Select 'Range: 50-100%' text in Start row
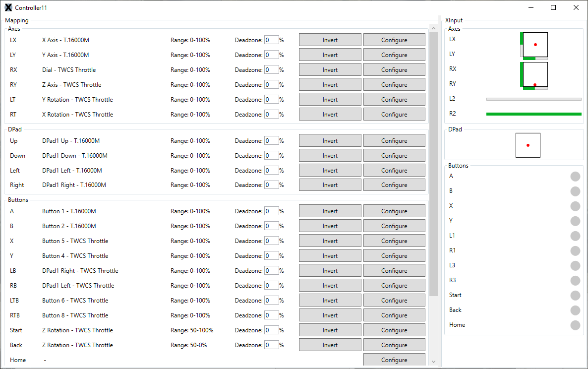The image size is (588, 369). tap(192, 330)
